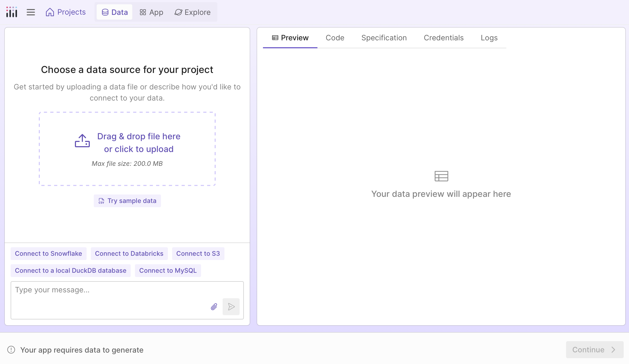The image size is (629, 364).
Task: Click the app logo icon
Action: (12, 12)
